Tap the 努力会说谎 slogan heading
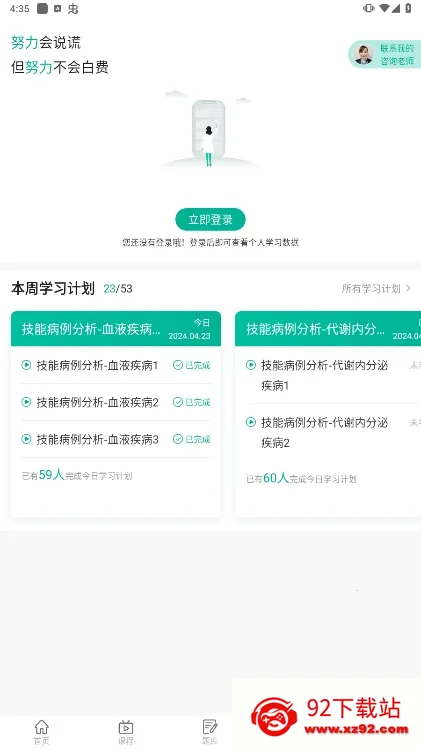Screen dimensions: 421x750 coord(46,43)
